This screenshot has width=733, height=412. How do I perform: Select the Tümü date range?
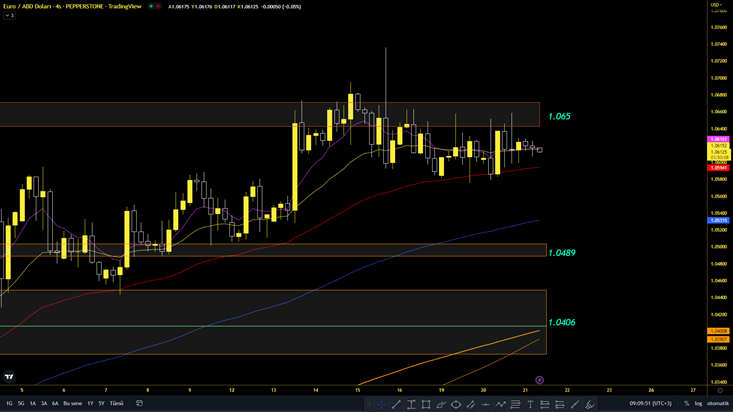[x=116, y=403]
